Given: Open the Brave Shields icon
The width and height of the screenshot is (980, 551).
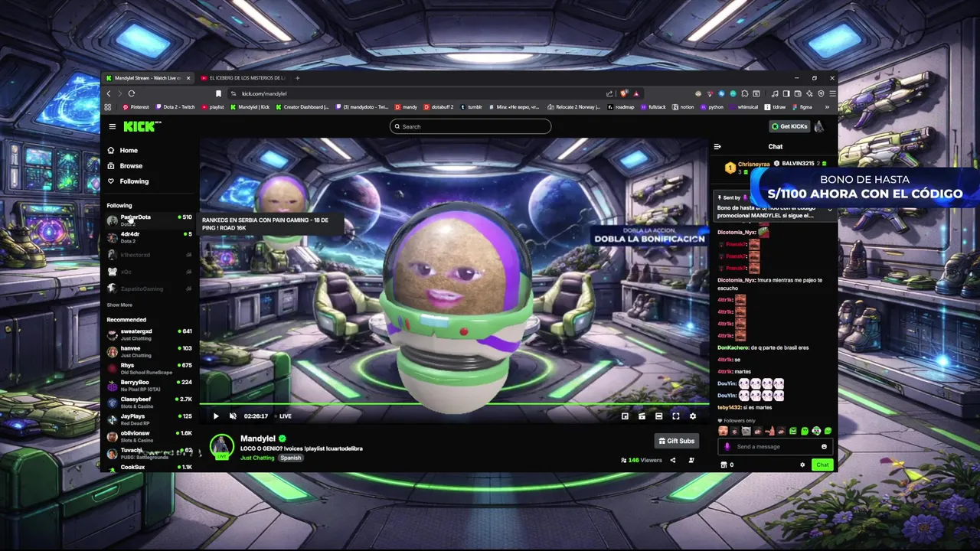Looking at the screenshot, I should (625, 93).
